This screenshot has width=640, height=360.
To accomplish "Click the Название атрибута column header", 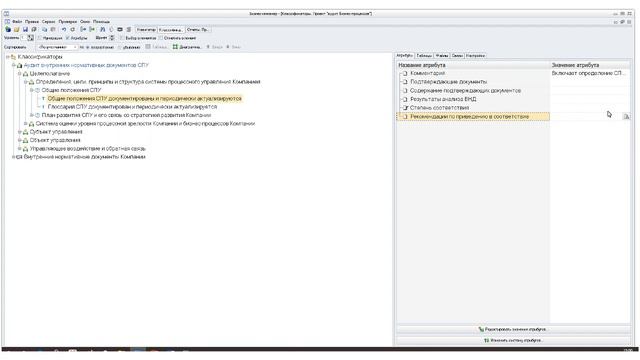I will pos(473,65).
